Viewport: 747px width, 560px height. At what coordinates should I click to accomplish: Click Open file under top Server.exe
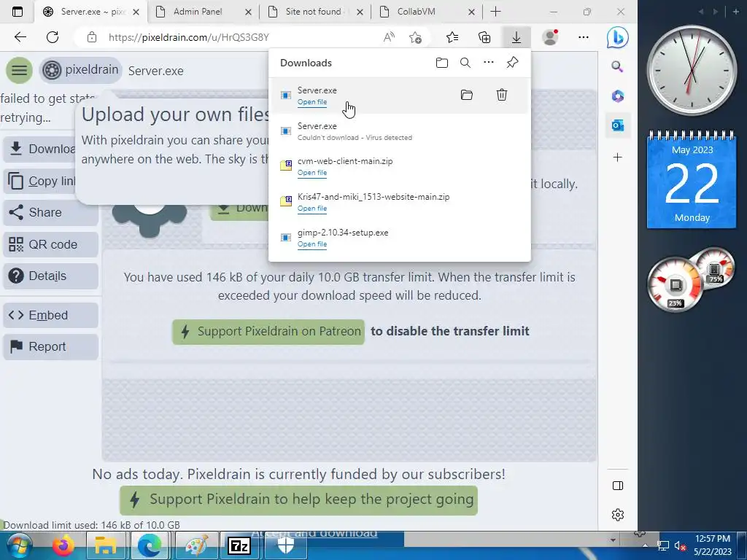pos(312,102)
